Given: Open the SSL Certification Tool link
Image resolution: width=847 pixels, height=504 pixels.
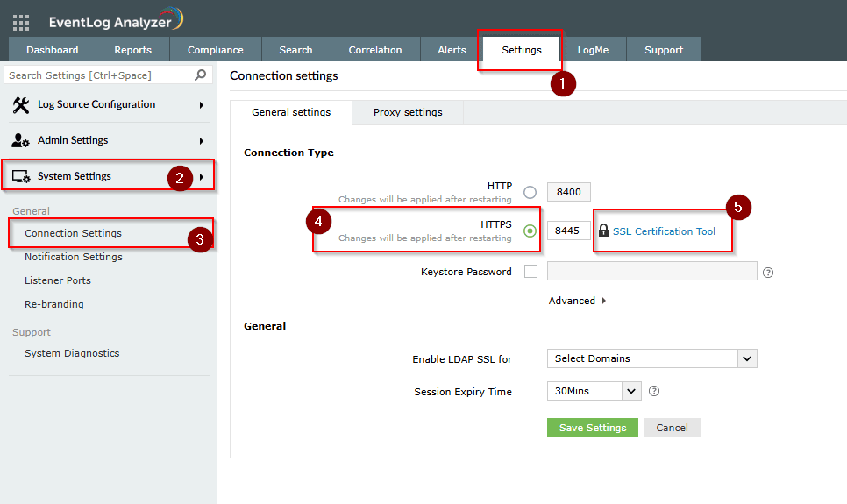Looking at the screenshot, I should [x=664, y=231].
